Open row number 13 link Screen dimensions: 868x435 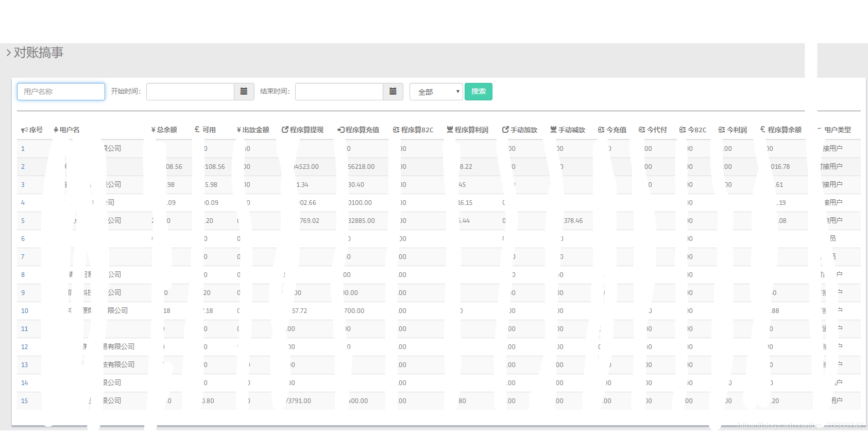click(x=24, y=364)
